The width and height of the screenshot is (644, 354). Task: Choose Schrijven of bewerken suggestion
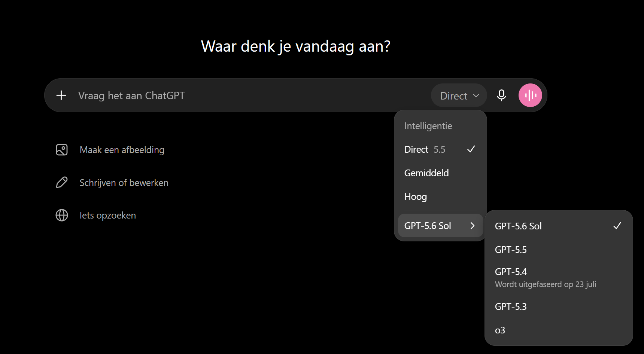pos(124,183)
